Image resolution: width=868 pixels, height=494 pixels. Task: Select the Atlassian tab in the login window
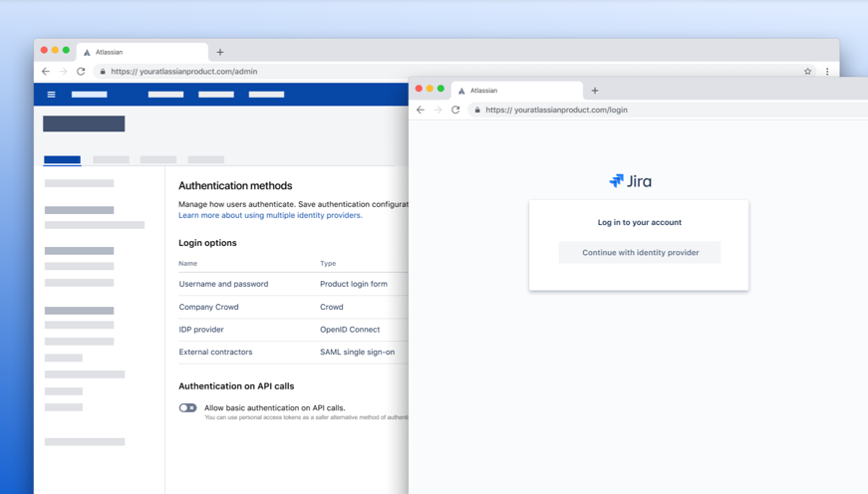517,91
